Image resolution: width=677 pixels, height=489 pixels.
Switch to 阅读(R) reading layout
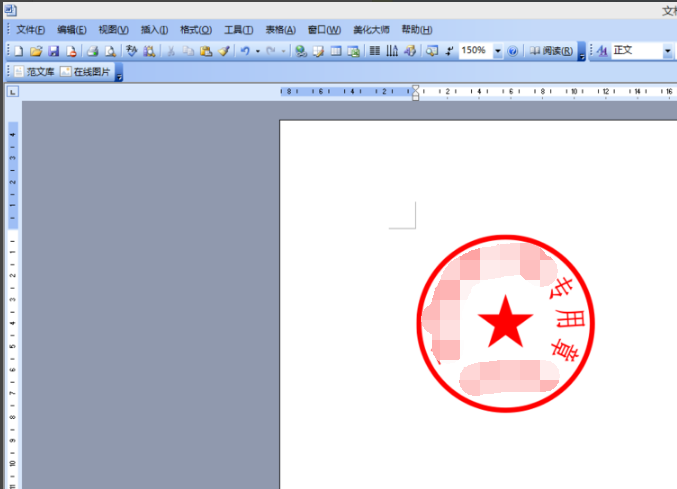[551, 51]
